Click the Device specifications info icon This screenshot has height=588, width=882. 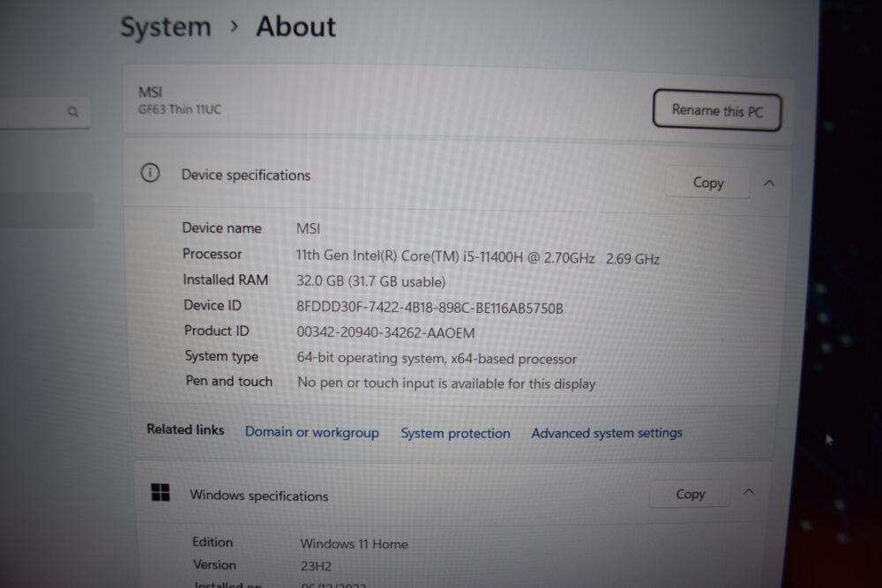click(150, 173)
